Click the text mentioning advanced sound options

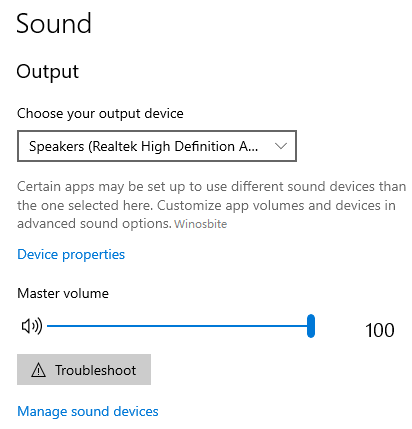(94, 224)
